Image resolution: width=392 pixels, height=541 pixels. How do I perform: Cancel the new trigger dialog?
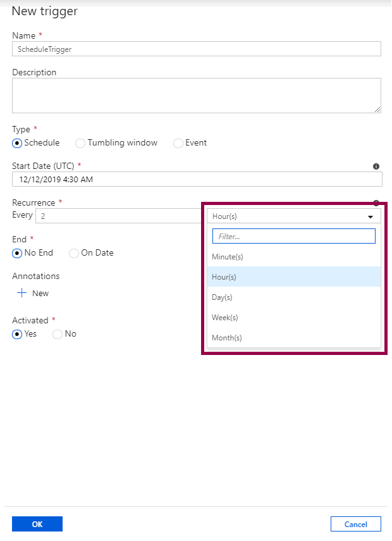point(355,524)
